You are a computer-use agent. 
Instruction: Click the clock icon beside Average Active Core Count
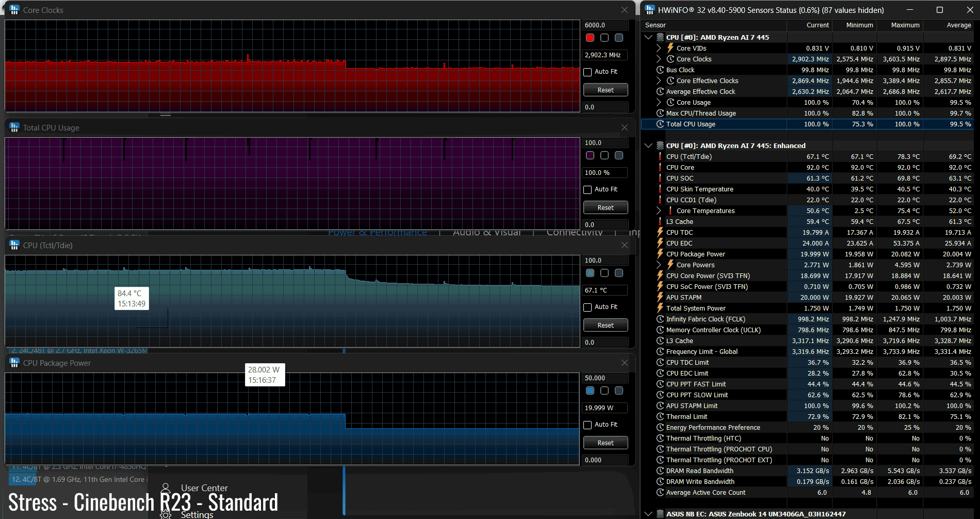660,492
